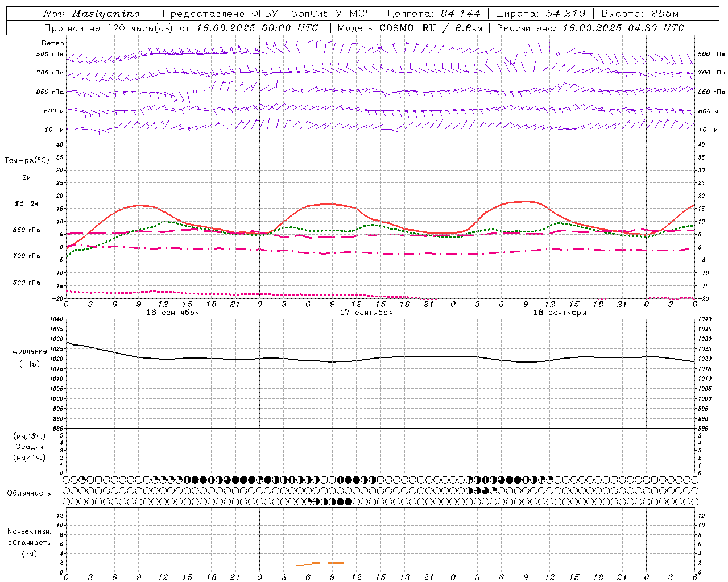Click the '16 сентября' date label
The width and height of the screenshot is (728, 582).
[173, 313]
